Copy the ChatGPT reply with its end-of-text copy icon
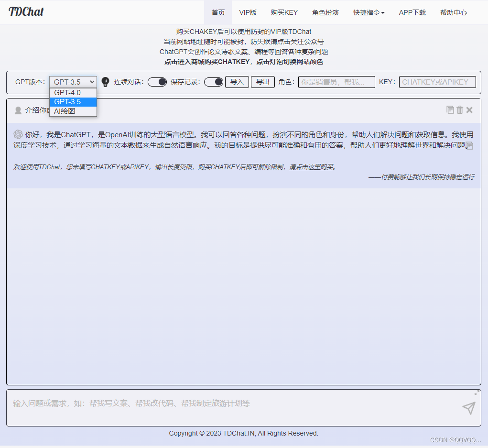 click(470, 146)
